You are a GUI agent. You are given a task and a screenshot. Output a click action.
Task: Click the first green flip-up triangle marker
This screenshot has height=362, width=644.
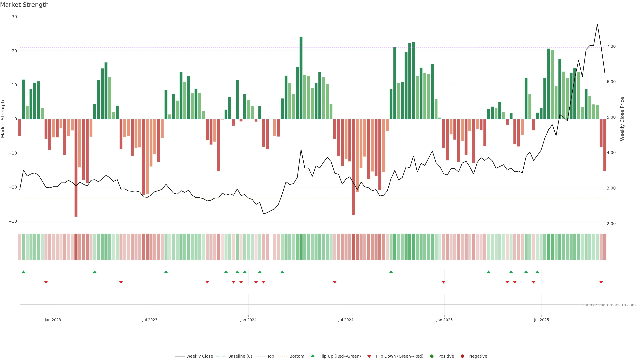tap(23, 272)
